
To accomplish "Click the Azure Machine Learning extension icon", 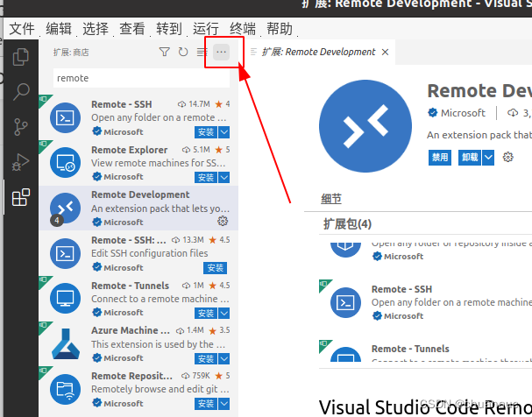I will point(66,343).
